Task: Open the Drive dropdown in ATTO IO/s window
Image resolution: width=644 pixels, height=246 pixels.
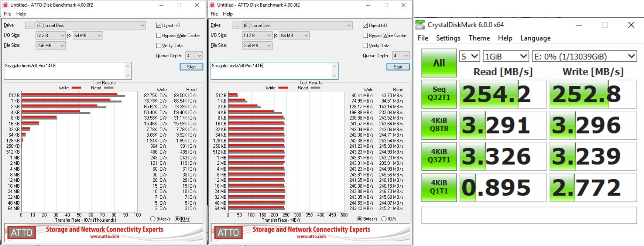Action: (91, 25)
